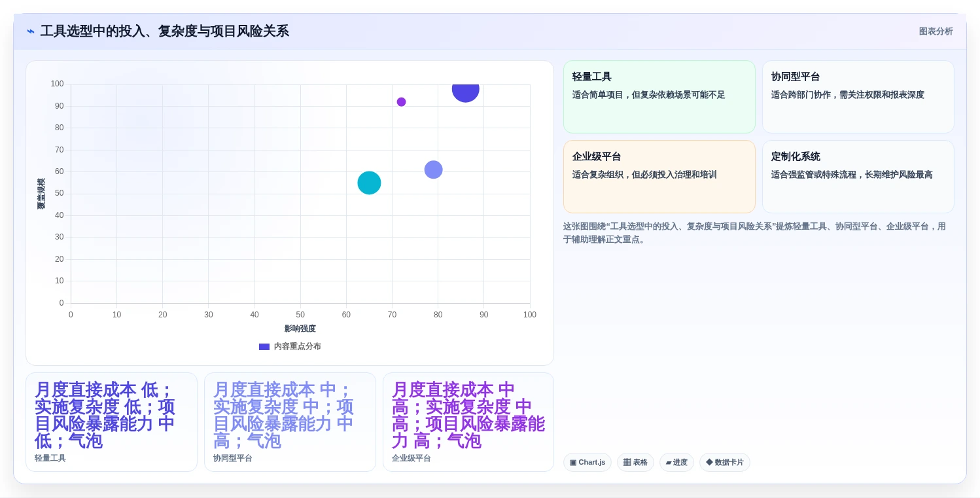Click the lightning icon beside the title
The height and width of the screenshot is (498, 980).
point(31,31)
